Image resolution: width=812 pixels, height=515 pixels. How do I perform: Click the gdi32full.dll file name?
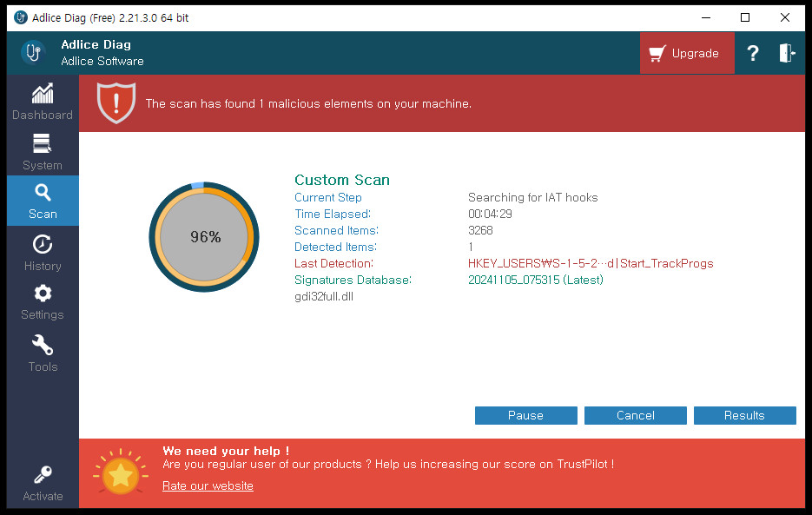[324, 296]
